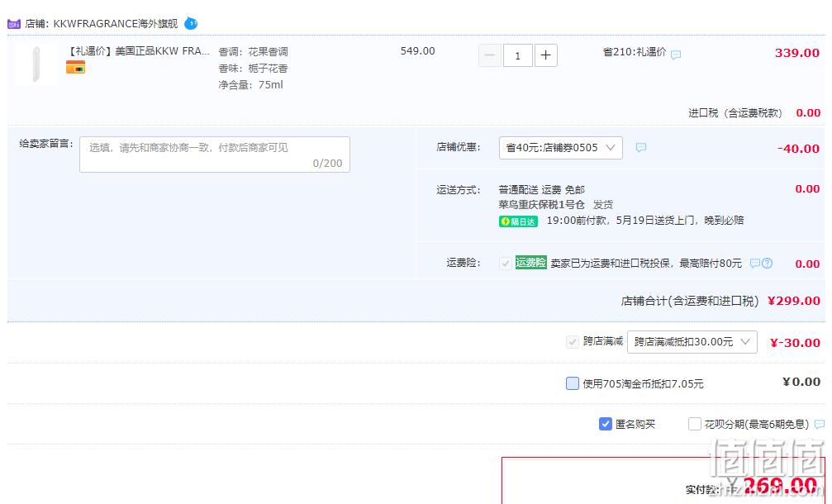
Task: Click the 香味: 栀子花香 attribute text
Action: click(253, 68)
